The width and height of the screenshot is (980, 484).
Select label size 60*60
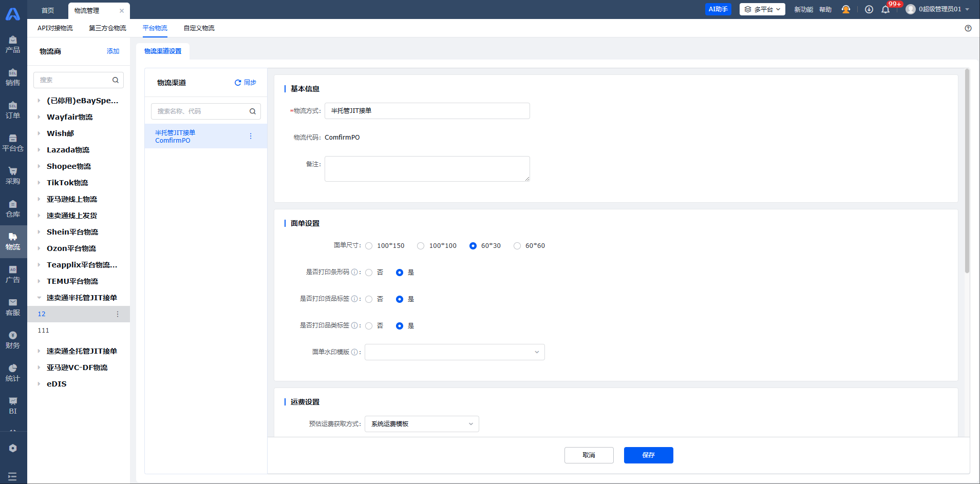[x=517, y=246]
